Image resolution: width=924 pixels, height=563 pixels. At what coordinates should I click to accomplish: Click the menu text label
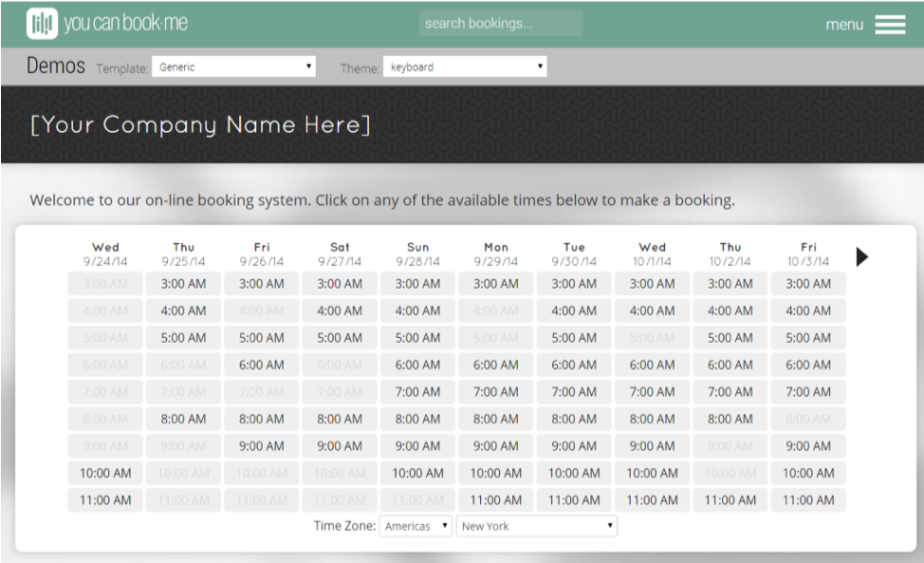[844, 25]
